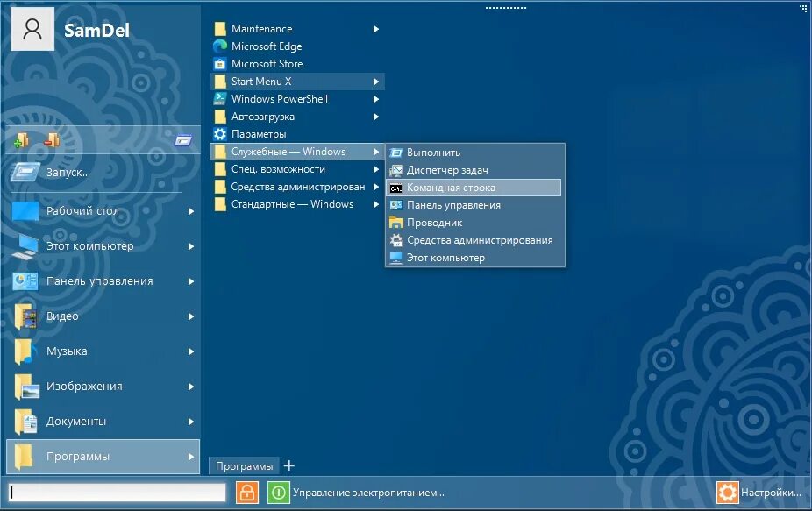Open the Служебные — Windows folder entry

click(297, 152)
